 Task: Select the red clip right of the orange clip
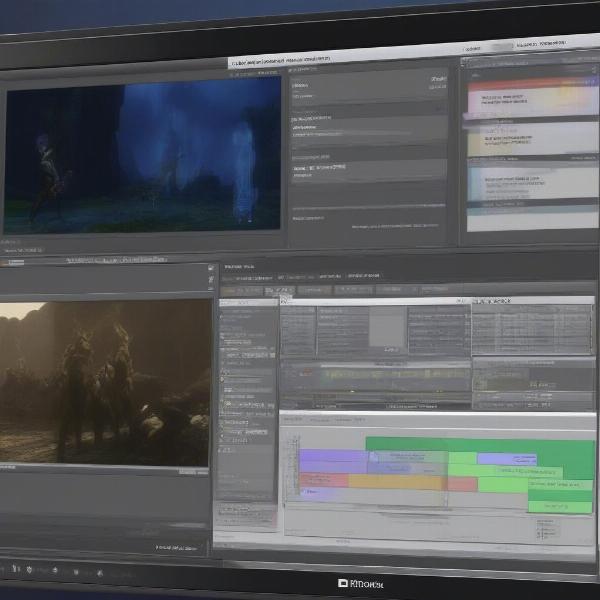(x=462, y=484)
